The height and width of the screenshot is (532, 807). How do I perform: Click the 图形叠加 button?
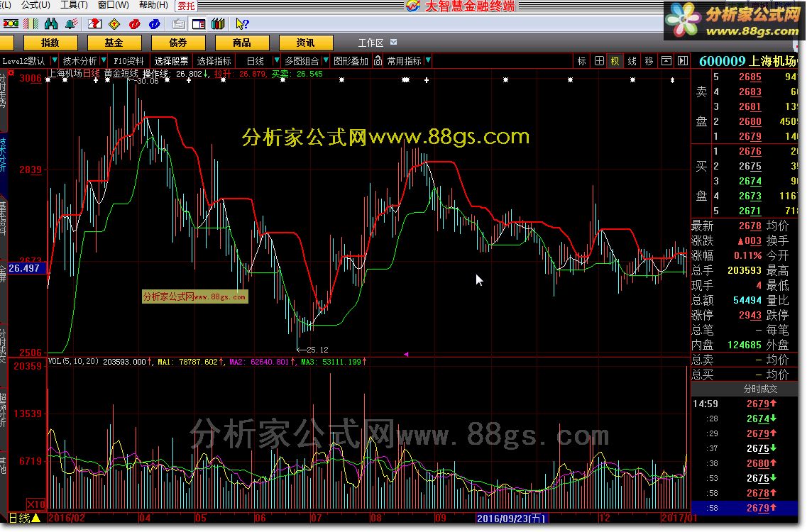351,61
